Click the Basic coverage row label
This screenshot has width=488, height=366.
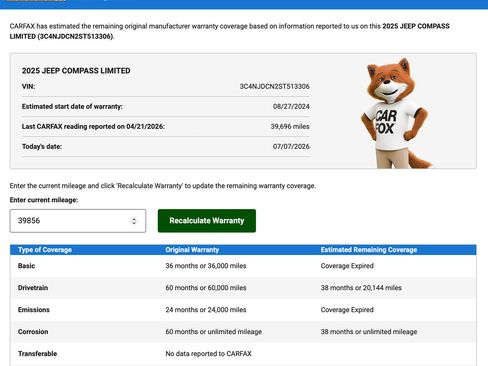click(26, 266)
